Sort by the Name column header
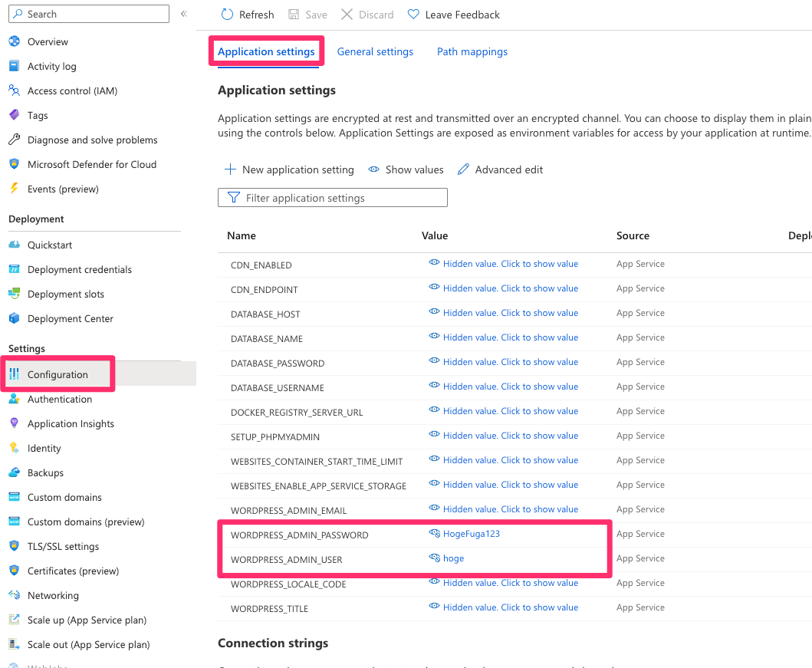Viewport: 812px width, 668px height. (242, 235)
